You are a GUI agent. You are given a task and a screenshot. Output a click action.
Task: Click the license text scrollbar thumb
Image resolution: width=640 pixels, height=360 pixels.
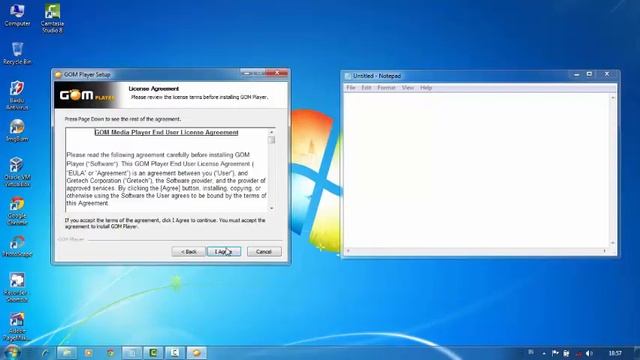point(272,140)
